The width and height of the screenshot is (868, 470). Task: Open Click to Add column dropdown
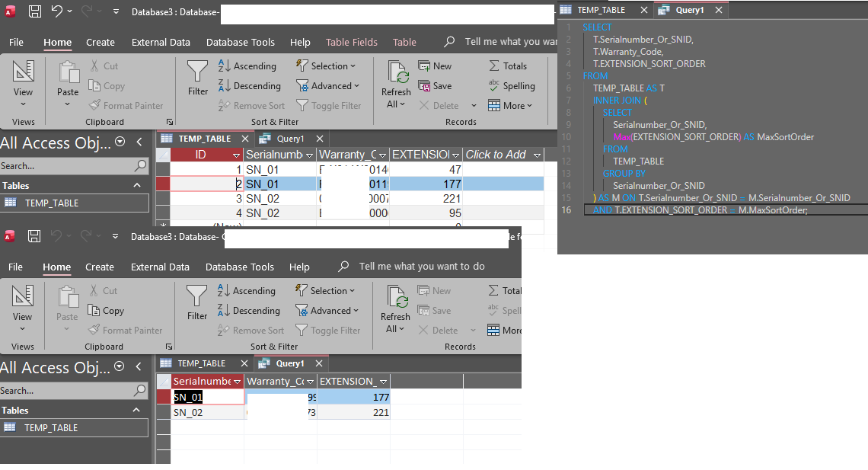537,155
